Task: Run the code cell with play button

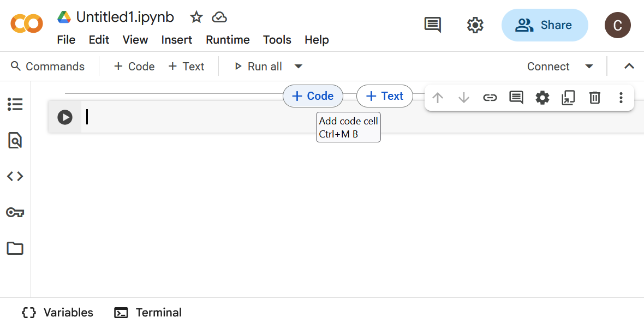Action: point(65,117)
